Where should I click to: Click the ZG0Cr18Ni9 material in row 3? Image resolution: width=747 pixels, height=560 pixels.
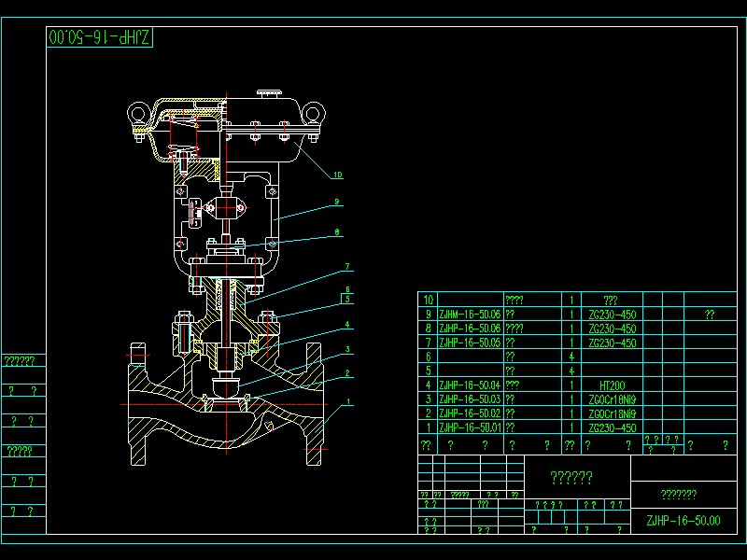click(613, 399)
